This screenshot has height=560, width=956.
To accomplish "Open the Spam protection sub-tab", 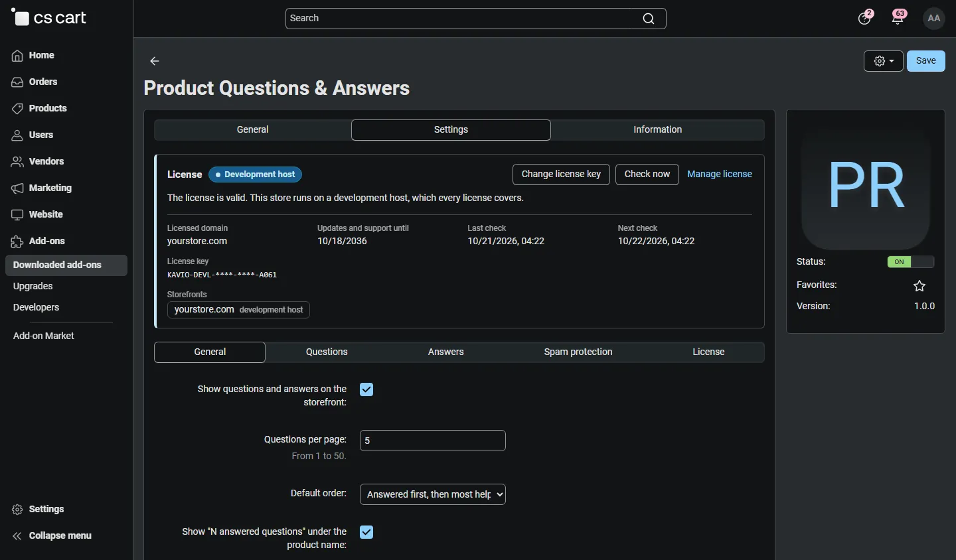I will coord(578,352).
